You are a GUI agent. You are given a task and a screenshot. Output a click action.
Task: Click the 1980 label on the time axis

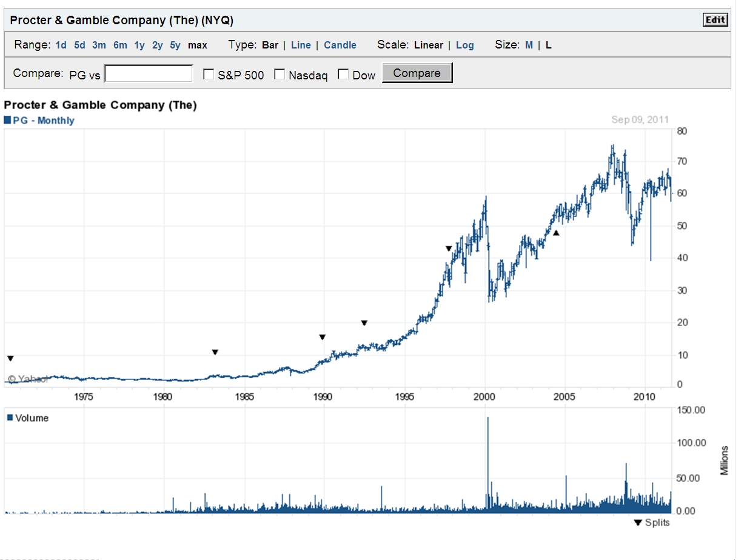[x=163, y=397]
